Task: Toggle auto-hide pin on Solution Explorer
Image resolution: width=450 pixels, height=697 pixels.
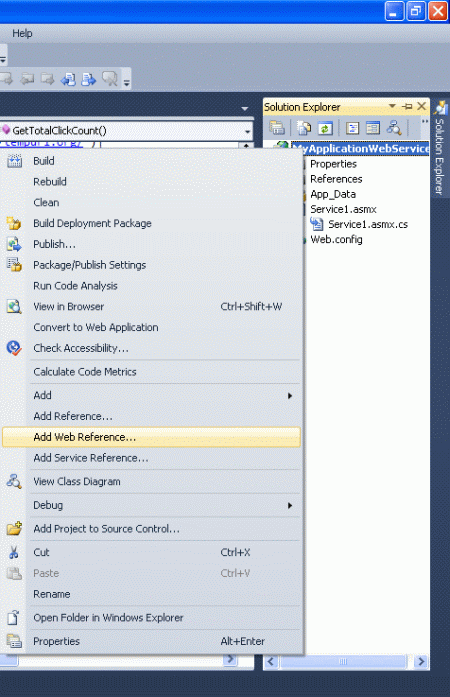Action: pyautogui.click(x=407, y=106)
